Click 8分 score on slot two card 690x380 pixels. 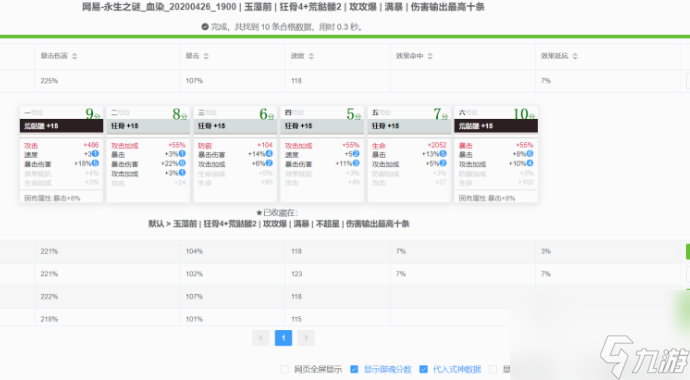(180, 114)
